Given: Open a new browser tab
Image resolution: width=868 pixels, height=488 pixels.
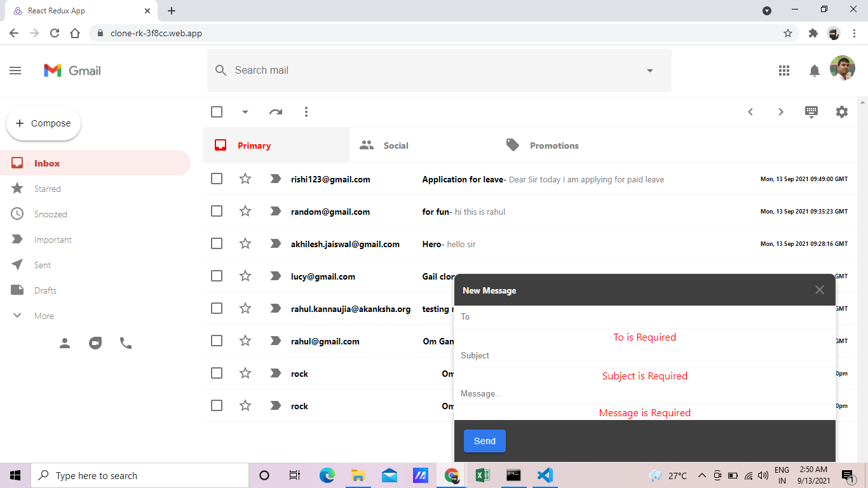Looking at the screenshot, I should pyautogui.click(x=172, y=11).
